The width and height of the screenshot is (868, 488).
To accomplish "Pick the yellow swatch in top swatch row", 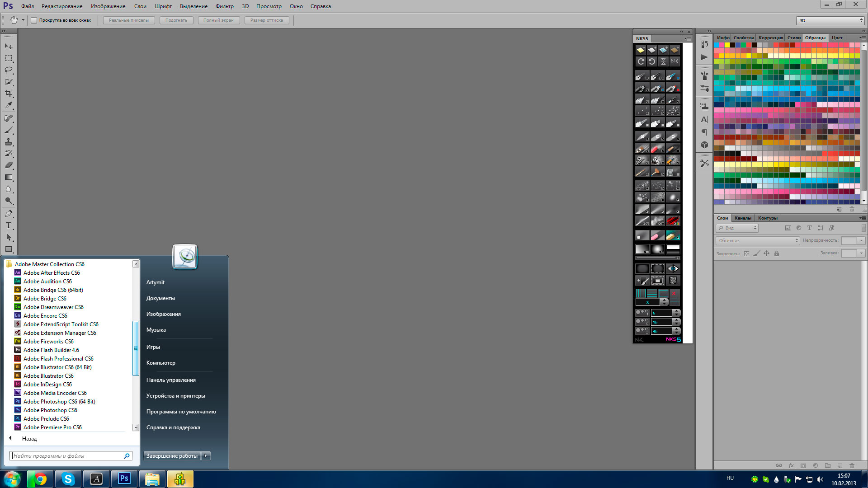I will [x=727, y=45].
